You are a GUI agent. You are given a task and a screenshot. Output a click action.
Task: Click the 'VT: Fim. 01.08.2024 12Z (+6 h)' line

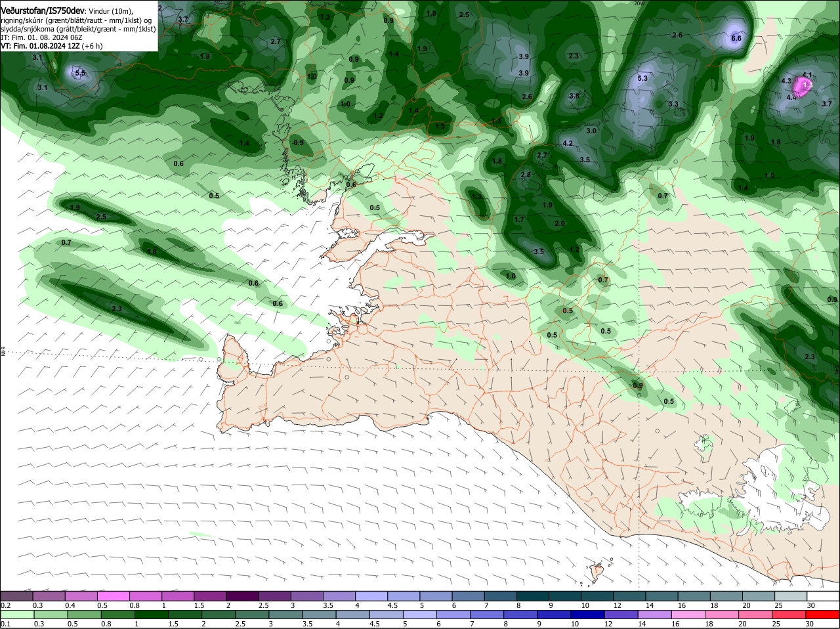tap(51, 46)
